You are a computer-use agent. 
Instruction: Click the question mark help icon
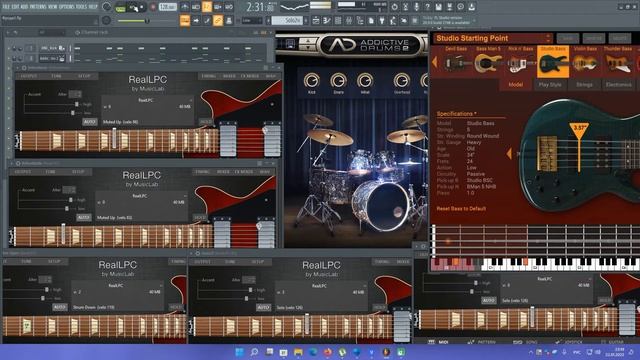(x=427, y=7)
